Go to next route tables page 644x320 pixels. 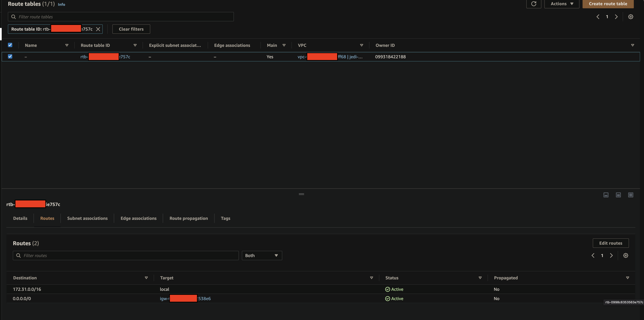pyautogui.click(x=616, y=17)
